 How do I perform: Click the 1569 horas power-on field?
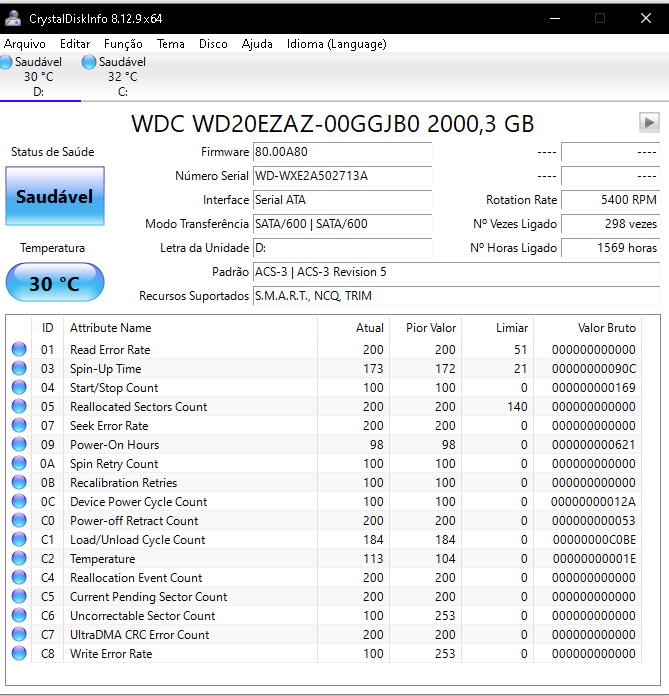coord(611,248)
